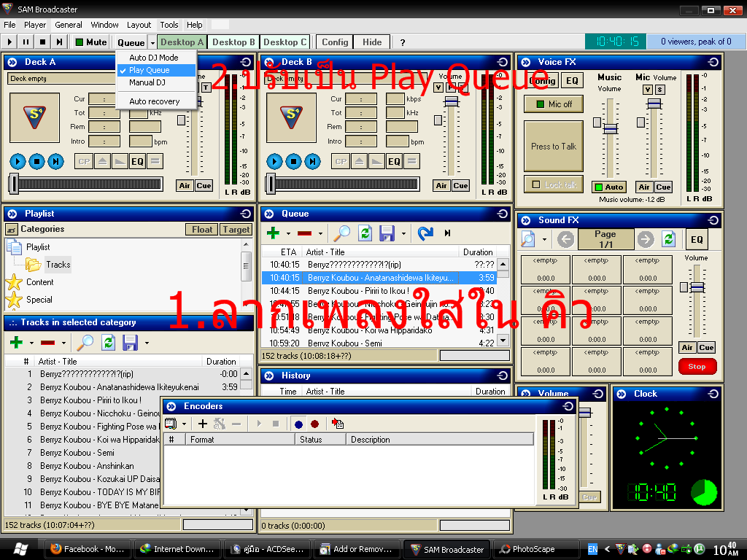The image size is (747, 560).
Task: Toggle Deck A Cue button
Action: (x=204, y=186)
